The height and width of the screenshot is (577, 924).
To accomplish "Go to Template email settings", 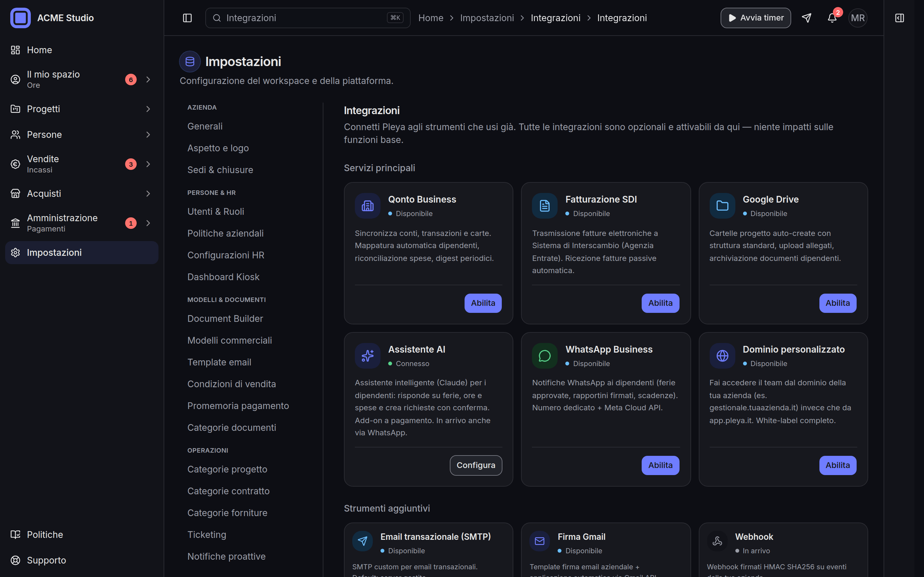I will coord(219,362).
